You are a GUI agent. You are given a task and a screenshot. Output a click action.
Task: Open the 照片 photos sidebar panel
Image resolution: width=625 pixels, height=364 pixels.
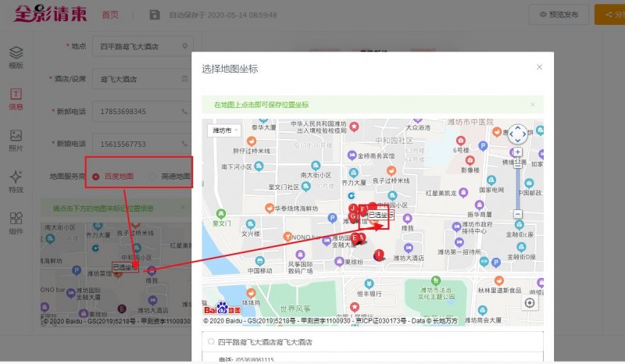[x=16, y=141]
